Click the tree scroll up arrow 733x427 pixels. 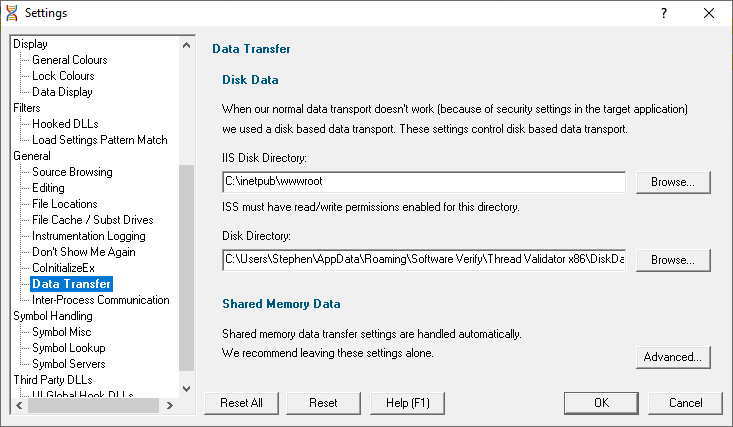tap(187, 45)
